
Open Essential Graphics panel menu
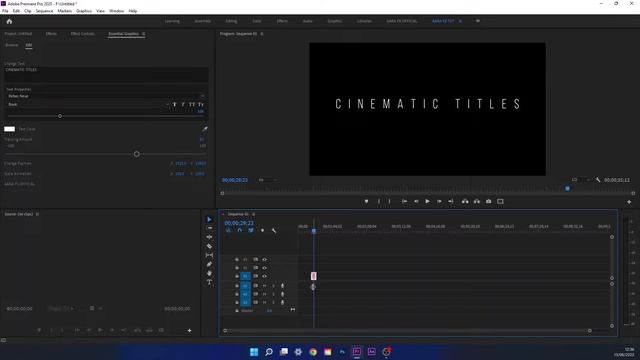[x=144, y=34]
